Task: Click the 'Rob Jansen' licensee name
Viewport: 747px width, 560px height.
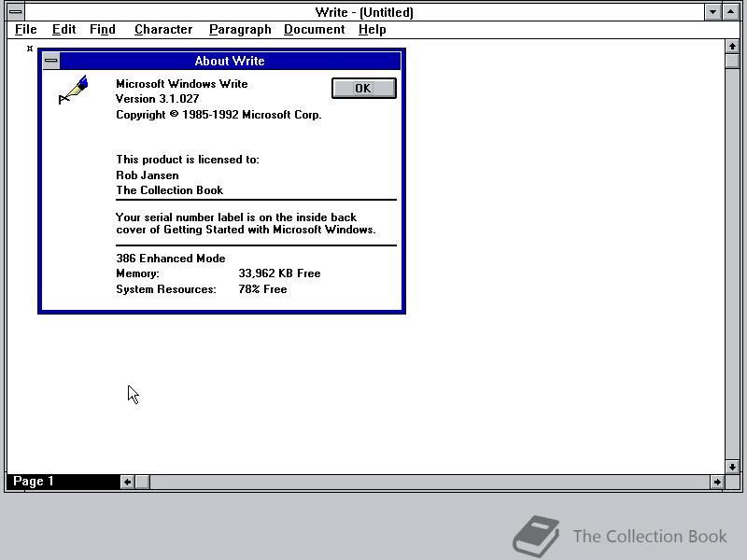Action: (148, 175)
